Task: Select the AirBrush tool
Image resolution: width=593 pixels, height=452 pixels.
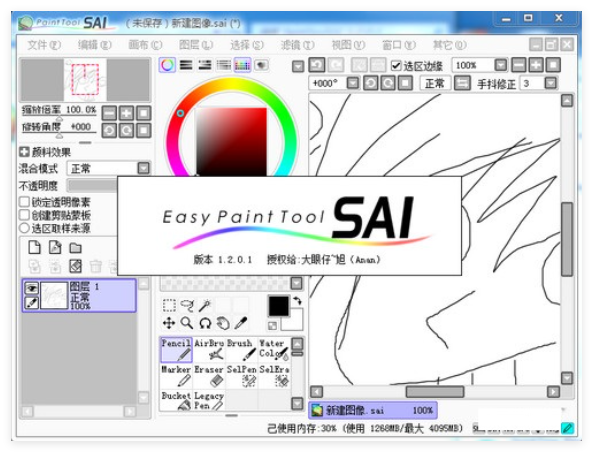Action: coord(209,350)
